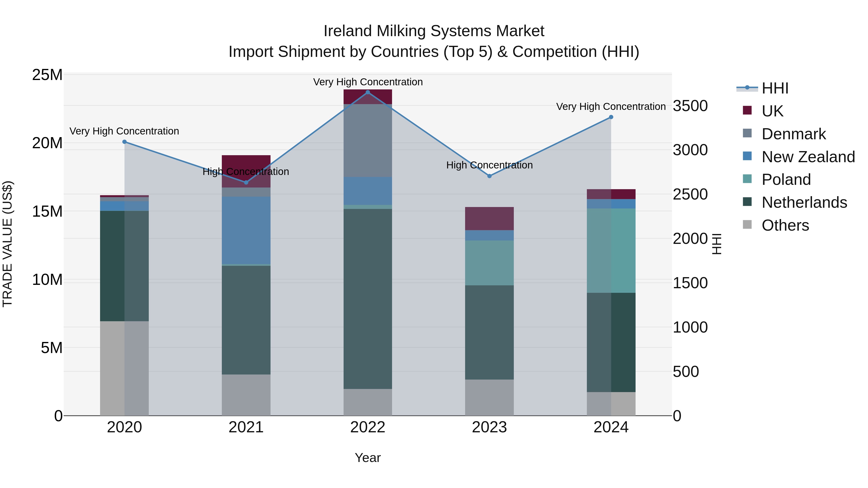
Task: Click the 2024 Netherlands bar segment
Action: (611, 342)
